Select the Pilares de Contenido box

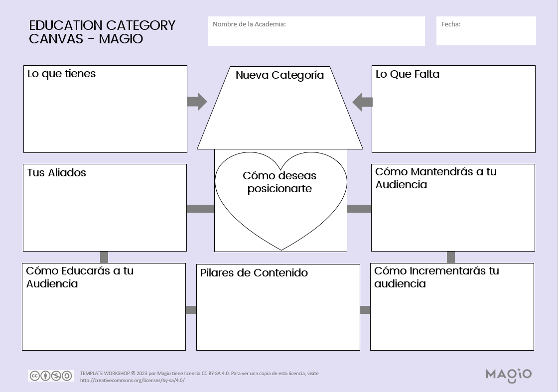pyautogui.click(x=278, y=307)
